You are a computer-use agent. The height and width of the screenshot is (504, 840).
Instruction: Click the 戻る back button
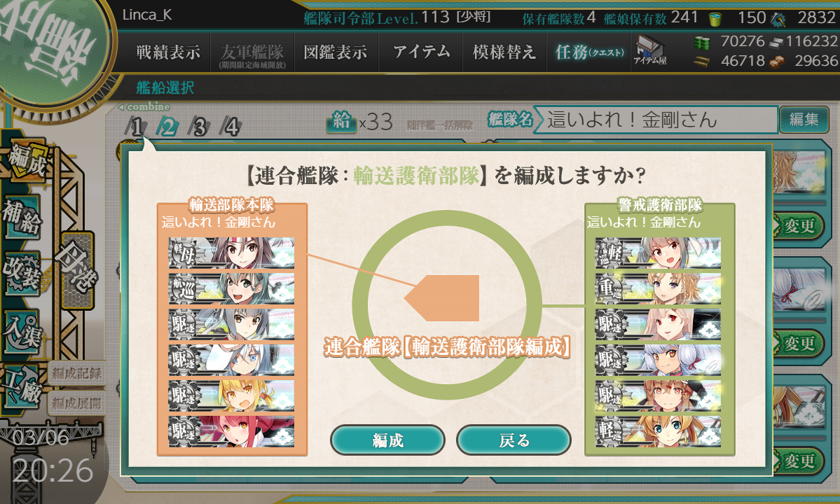(514, 440)
